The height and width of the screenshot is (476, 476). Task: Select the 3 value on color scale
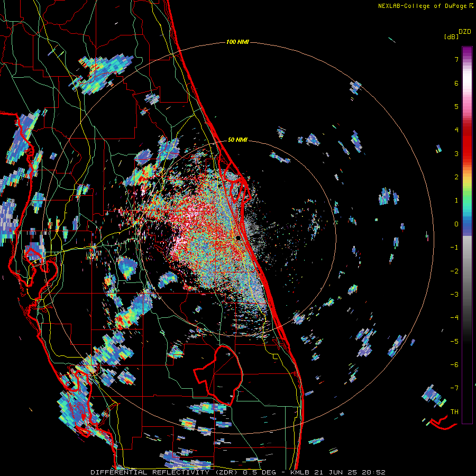456,153
